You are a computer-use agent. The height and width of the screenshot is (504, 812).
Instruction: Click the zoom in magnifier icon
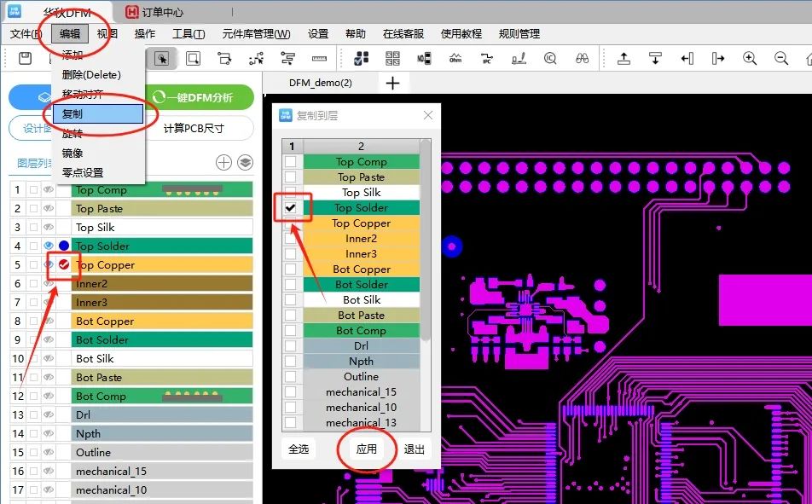coord(750,59)
